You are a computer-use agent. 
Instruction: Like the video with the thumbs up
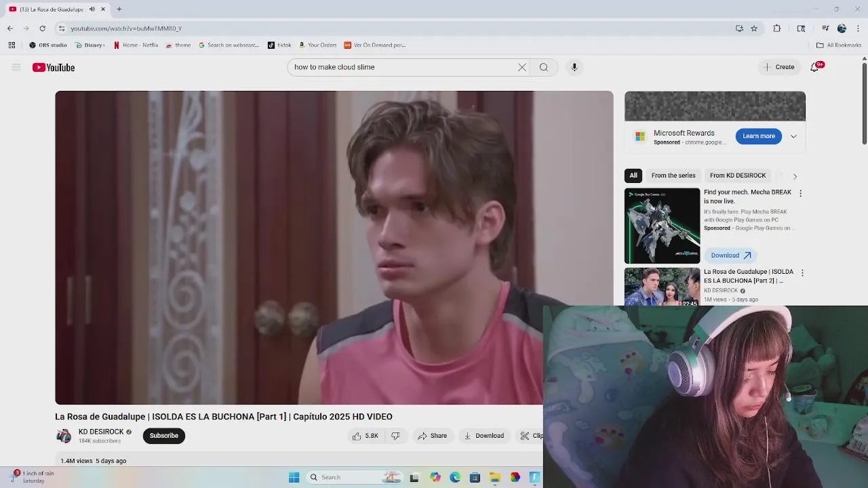pyautogui.click(x=365, y=436)
